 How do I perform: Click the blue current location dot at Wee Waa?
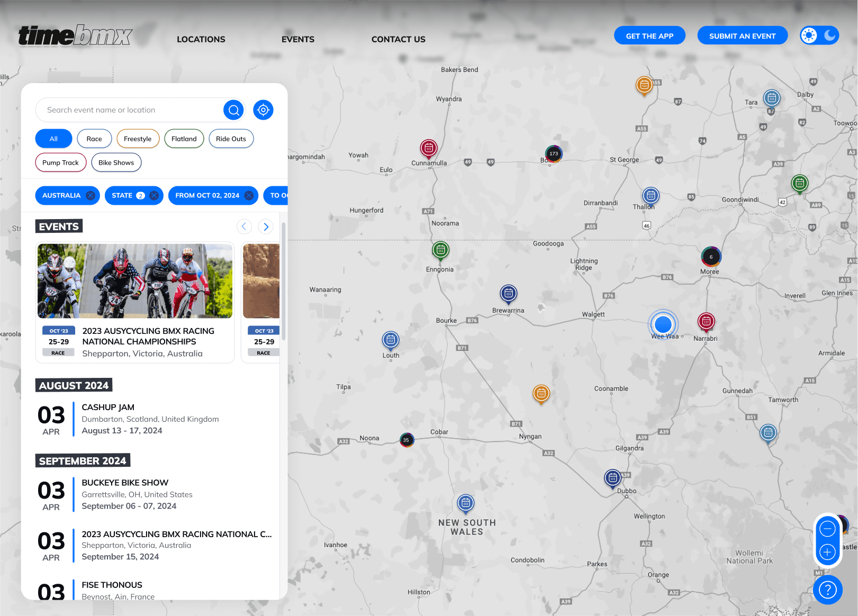663,324
